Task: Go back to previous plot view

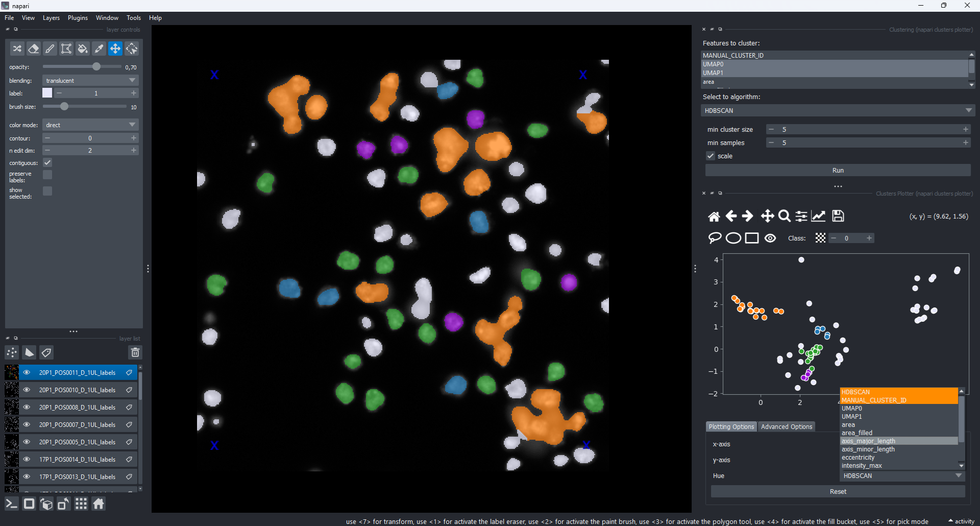Action: [731, 216]
